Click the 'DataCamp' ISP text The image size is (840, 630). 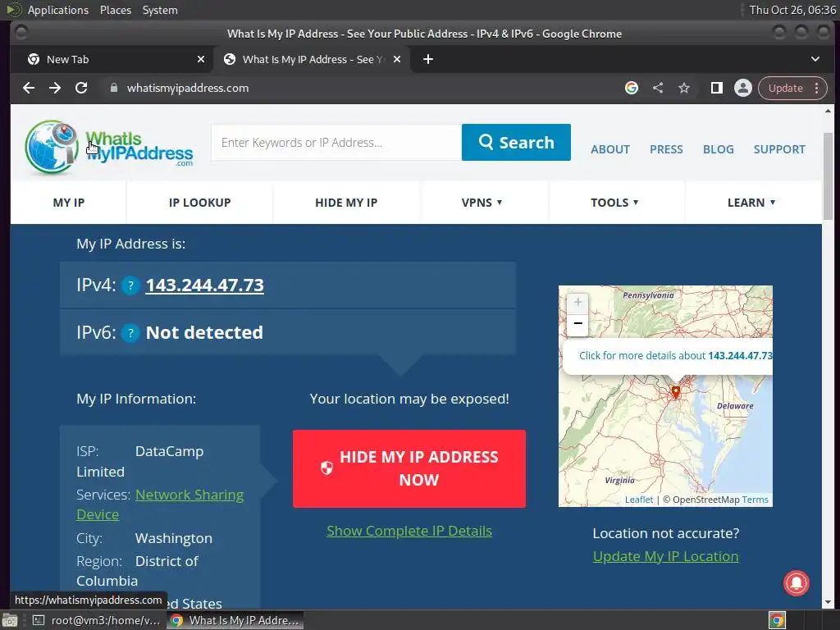click(169, 451)
